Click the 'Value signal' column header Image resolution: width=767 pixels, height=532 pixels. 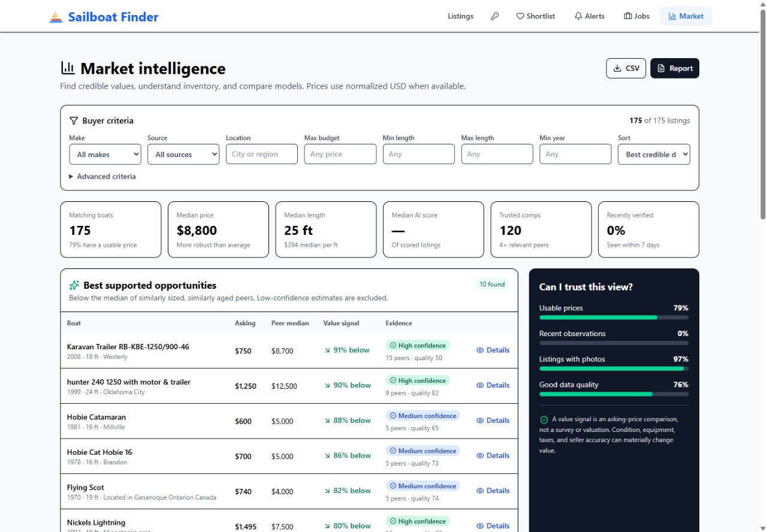[341, 323]
